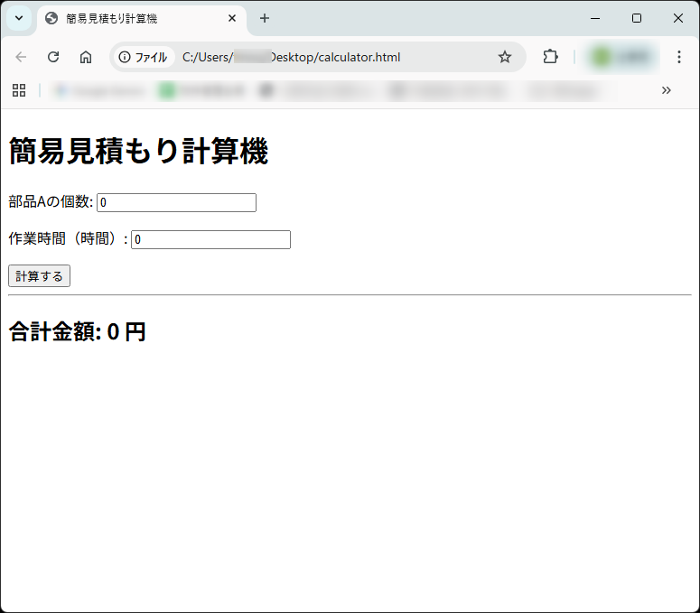Click the 計算する button
Viewport: 700px width, 613px height.
(x=39, y=276)
